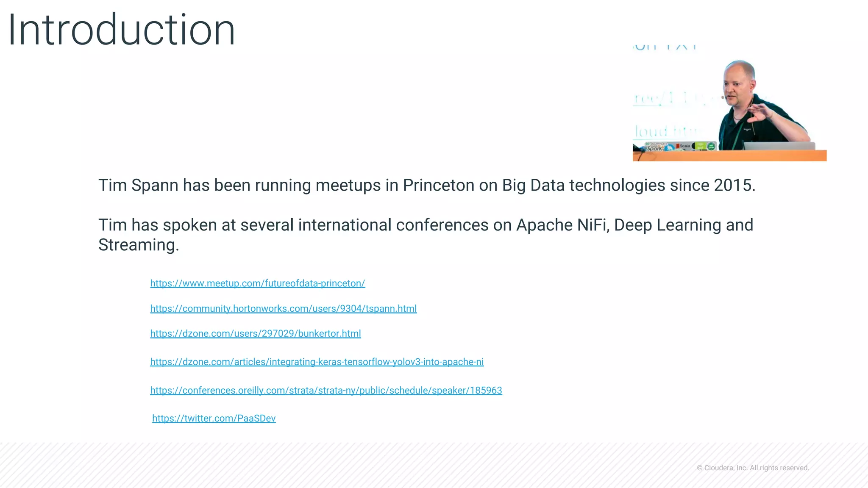Click the silver laptop on the podium
The image size is (868, 488).
pos(779,146)
